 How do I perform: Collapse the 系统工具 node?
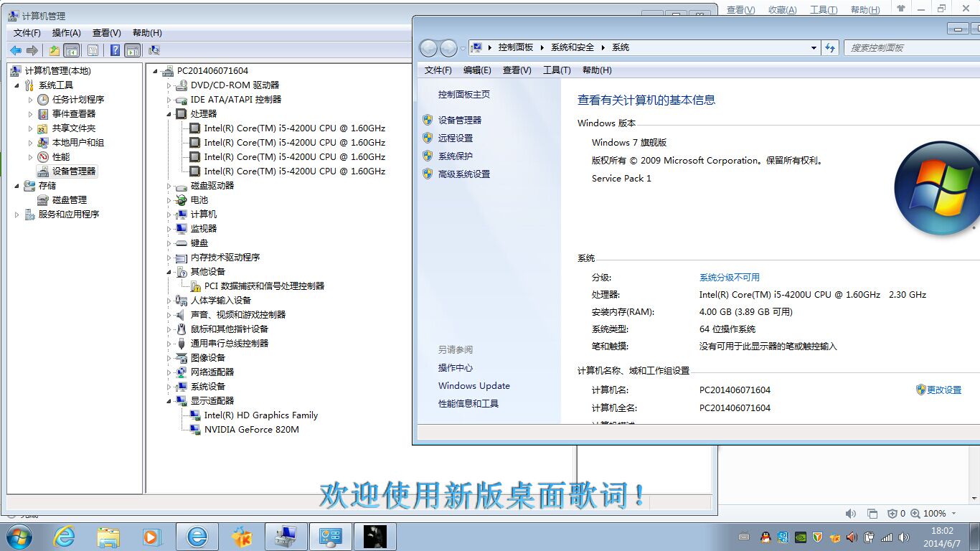pyautogui.click(x=17, y=85)
